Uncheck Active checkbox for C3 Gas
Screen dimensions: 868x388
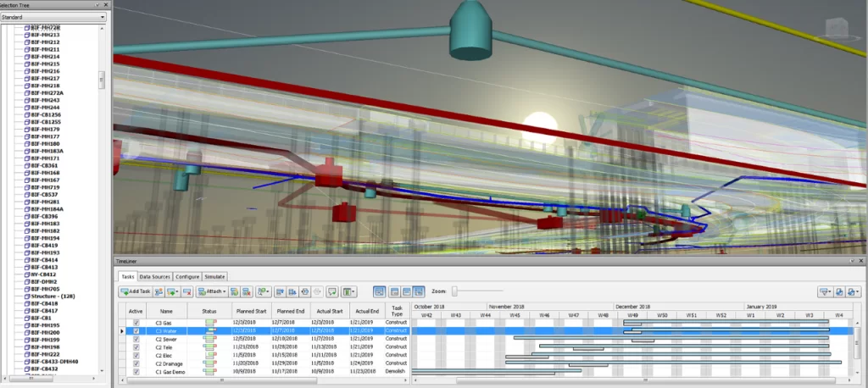(136, 323)
